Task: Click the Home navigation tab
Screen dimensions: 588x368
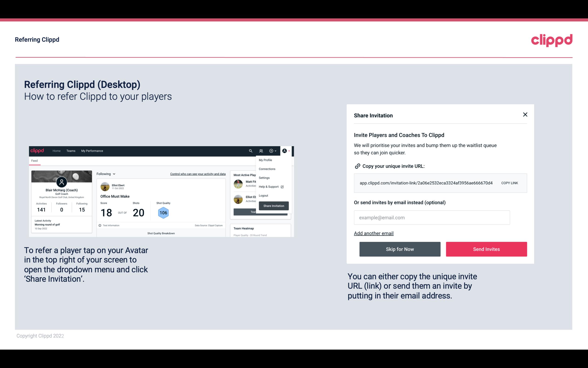Action: click(56, 151)
